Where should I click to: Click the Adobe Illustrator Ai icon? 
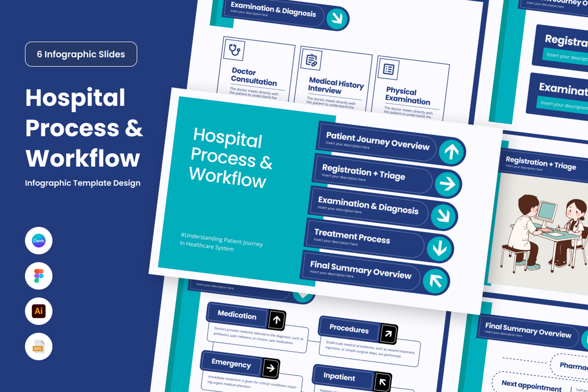(x=38, y=311)
